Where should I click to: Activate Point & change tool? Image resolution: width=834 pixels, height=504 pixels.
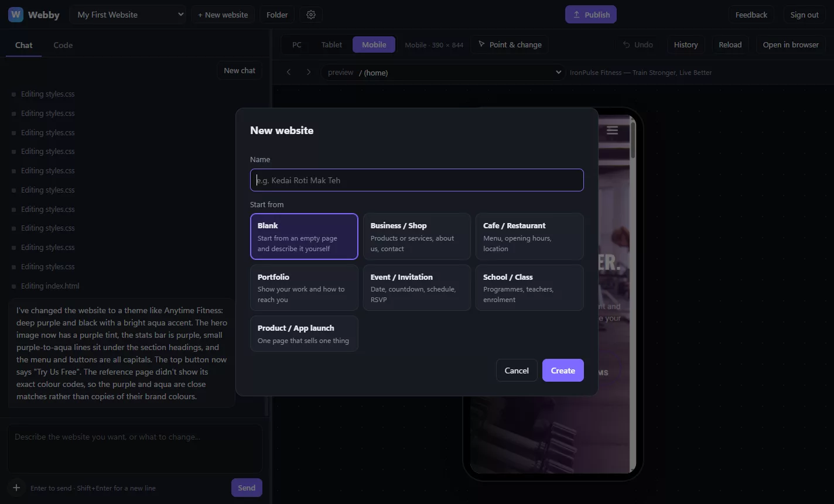(x=510, y=44)
